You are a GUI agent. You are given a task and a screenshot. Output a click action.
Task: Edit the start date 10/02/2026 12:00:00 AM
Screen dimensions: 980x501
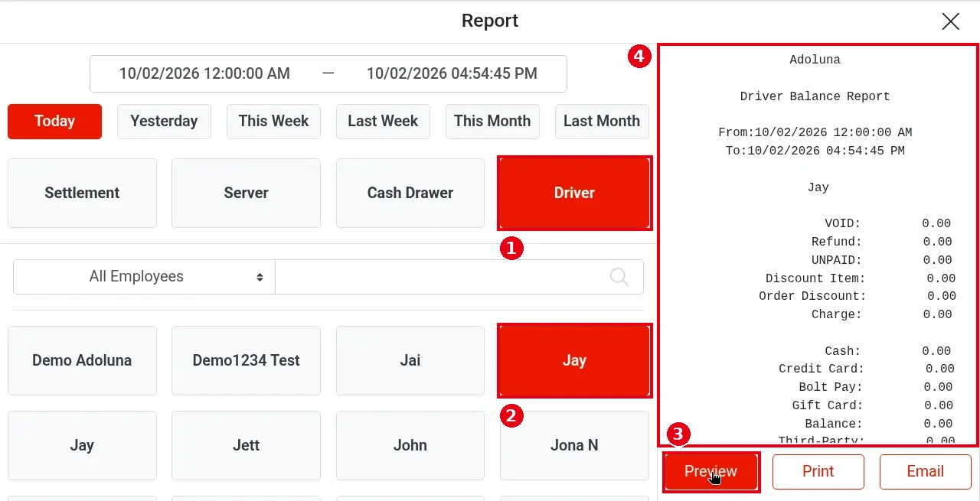point(204,73)
